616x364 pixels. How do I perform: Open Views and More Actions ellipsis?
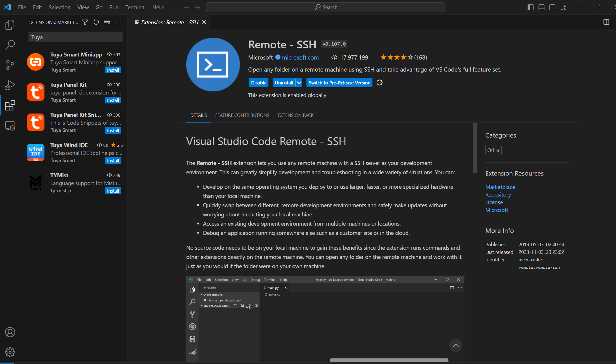coord(118,22)
